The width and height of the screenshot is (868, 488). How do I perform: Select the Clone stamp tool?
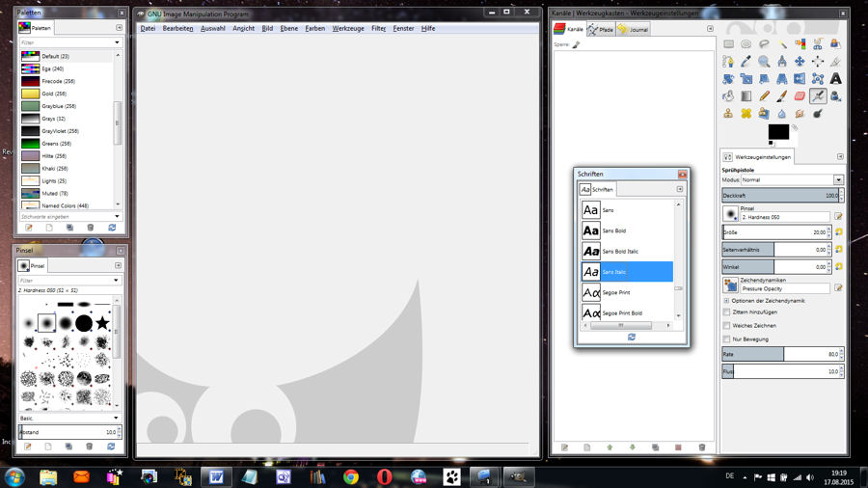[x=728, y=114]
